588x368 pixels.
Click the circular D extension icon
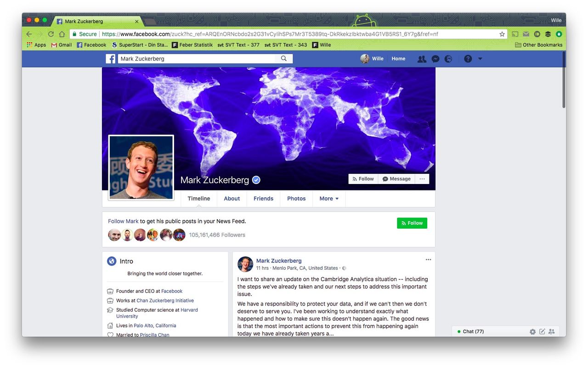[537, 34]
